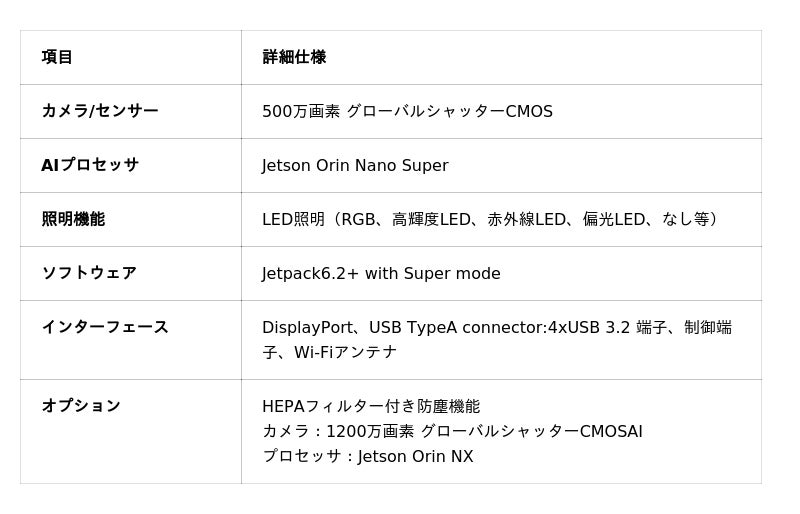Click the 詳細仕様 column header

coord(294,57)
